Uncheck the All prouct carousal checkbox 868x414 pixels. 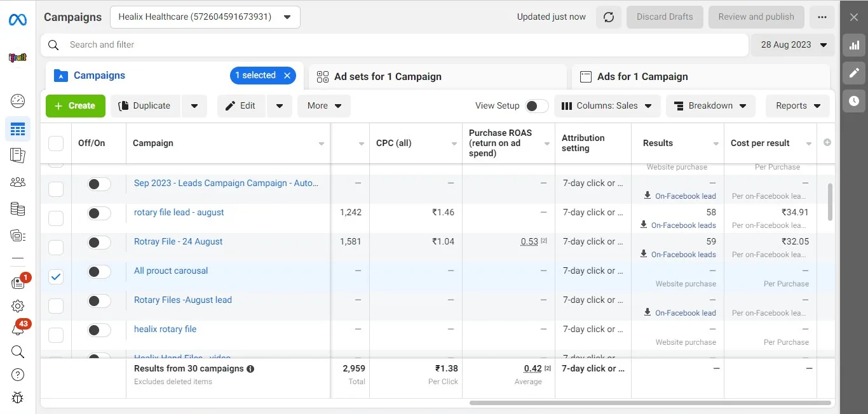coord(56,277)
